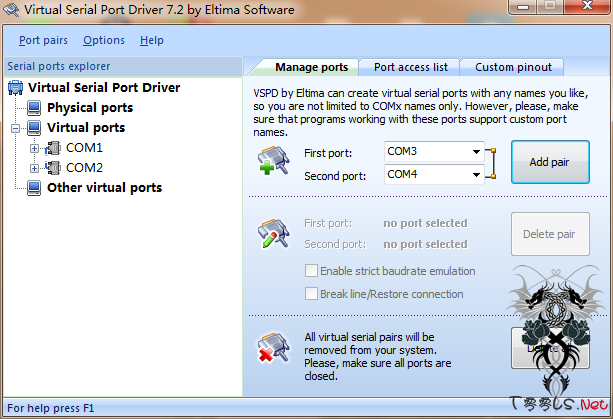Click the Add pair button
Image resolution: width=613 pixels, height=419 pixels.
tap(550, 162)
